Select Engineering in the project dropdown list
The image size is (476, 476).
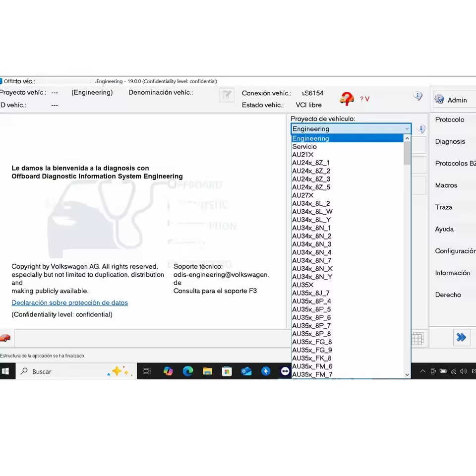tap(347, 138)
